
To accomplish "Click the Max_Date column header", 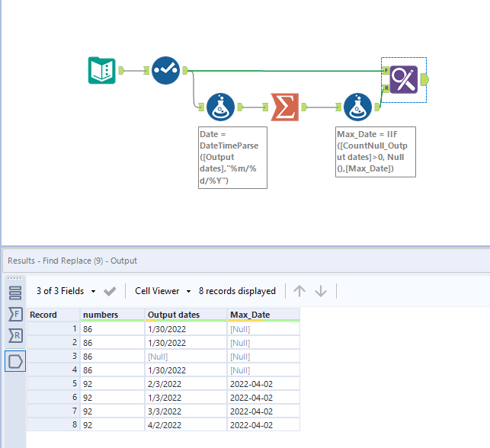I will [264, 315].
